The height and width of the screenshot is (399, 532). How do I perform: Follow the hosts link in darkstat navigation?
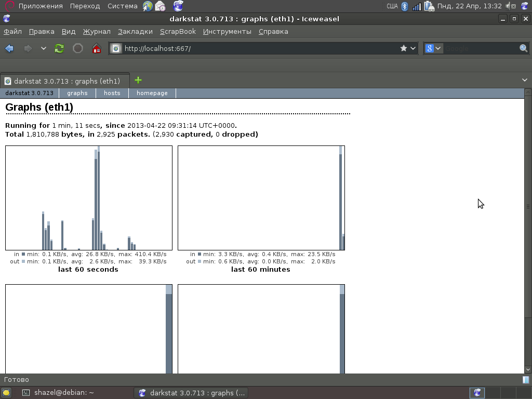[x=112, y=93]
